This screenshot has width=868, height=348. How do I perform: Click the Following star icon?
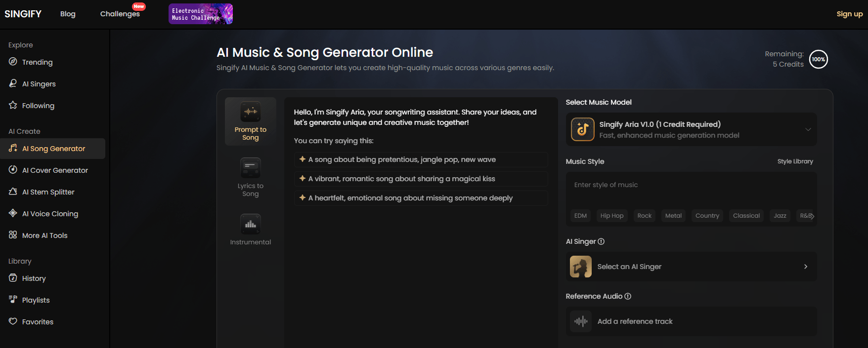point(13,105)
